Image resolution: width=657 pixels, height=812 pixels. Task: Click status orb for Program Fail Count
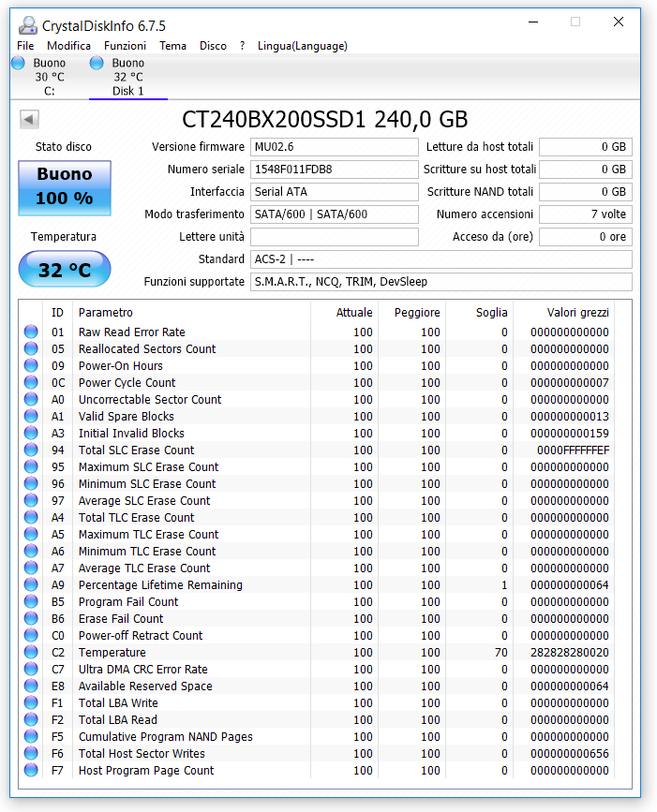tap(31, 601)
